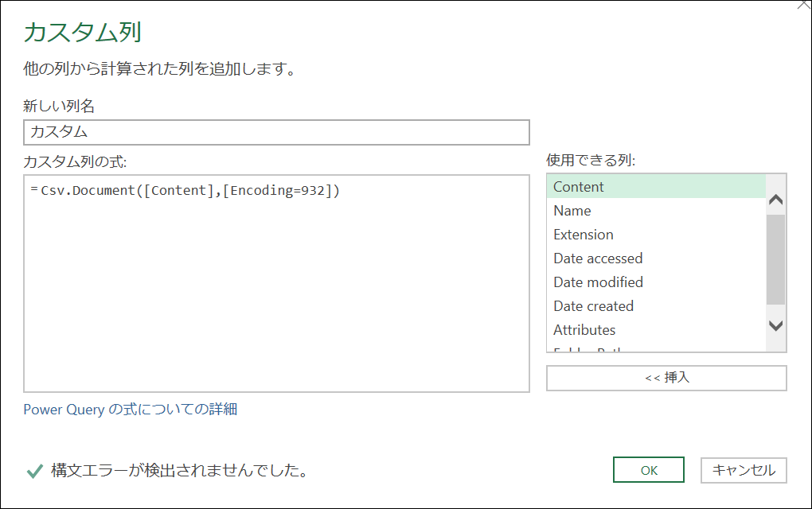812x509 pixels.
Task: Click the 新しい列名 field containing "カスタム"
Action: 275,133
